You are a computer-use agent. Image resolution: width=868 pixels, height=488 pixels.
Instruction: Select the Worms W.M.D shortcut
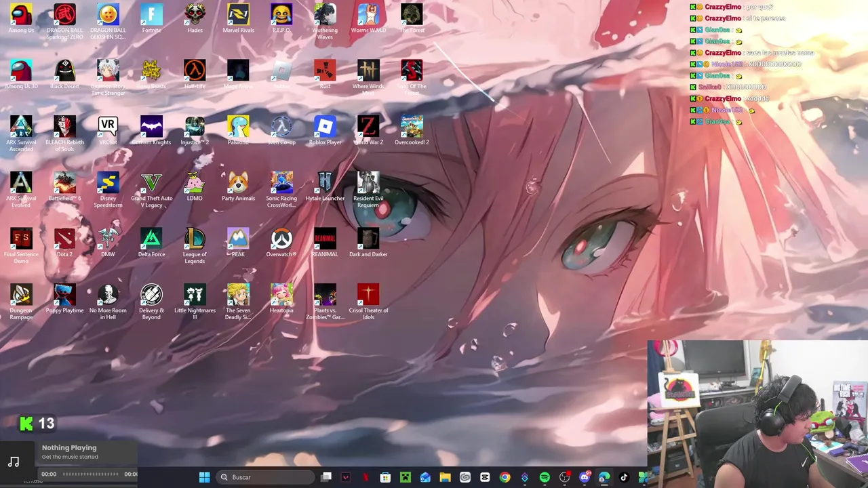tap(368, 19)
